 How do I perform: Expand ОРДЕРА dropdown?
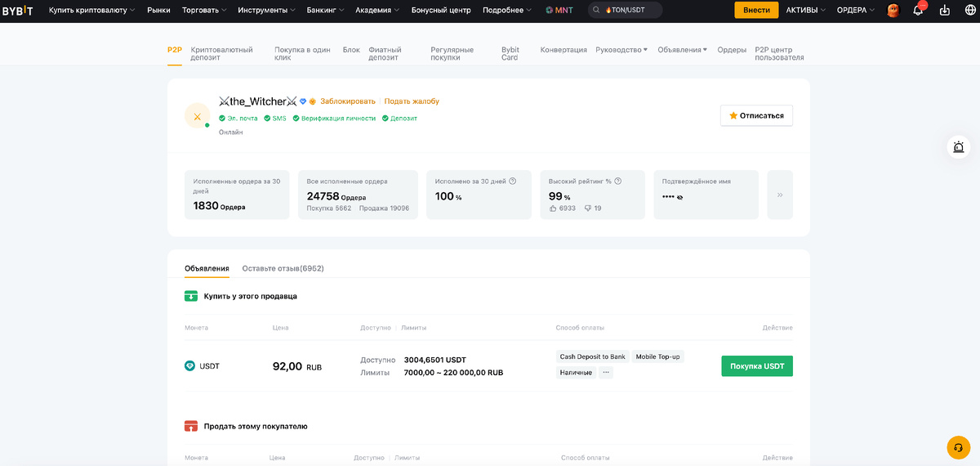[x=856, y=11]
